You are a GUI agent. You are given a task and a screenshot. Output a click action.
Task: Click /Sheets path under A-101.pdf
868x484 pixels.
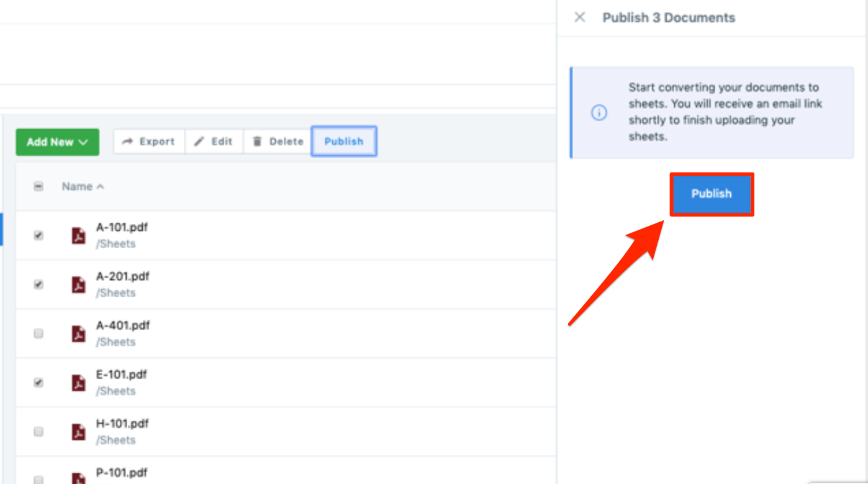coord(115,244)
